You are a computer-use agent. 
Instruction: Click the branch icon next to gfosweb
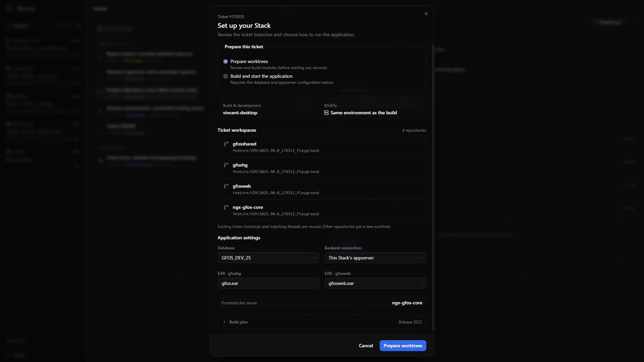tap(226, 186)
